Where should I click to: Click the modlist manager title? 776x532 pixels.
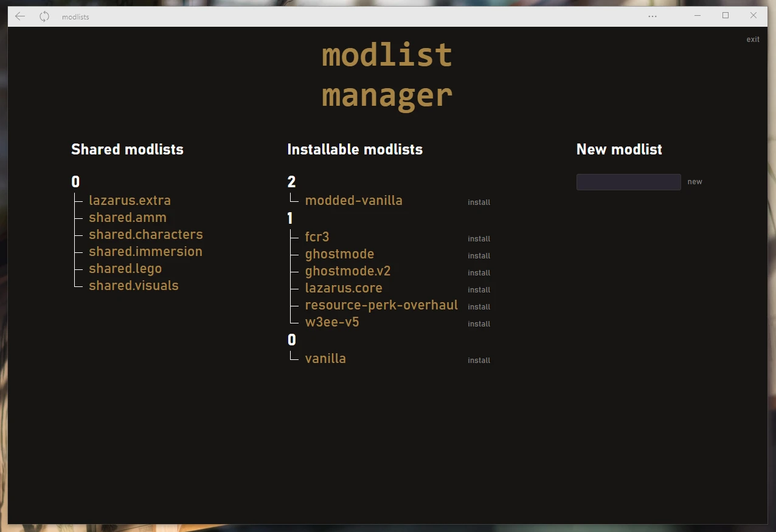(387, 75)
